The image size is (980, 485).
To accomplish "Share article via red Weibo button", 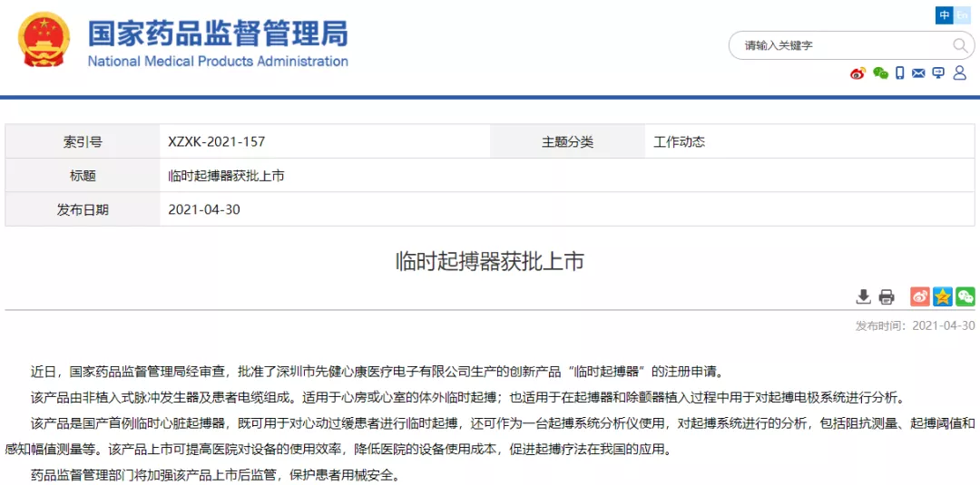I will (x=920, y=296).
